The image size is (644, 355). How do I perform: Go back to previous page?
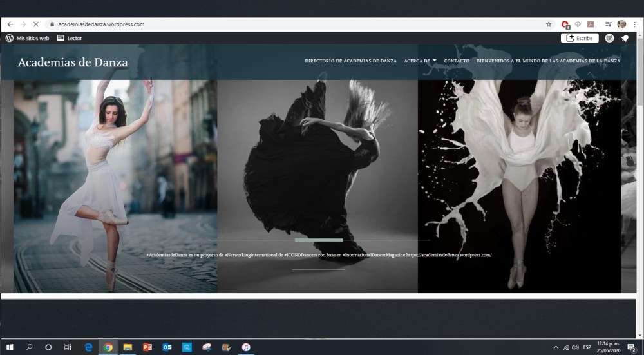coord(10,24)
